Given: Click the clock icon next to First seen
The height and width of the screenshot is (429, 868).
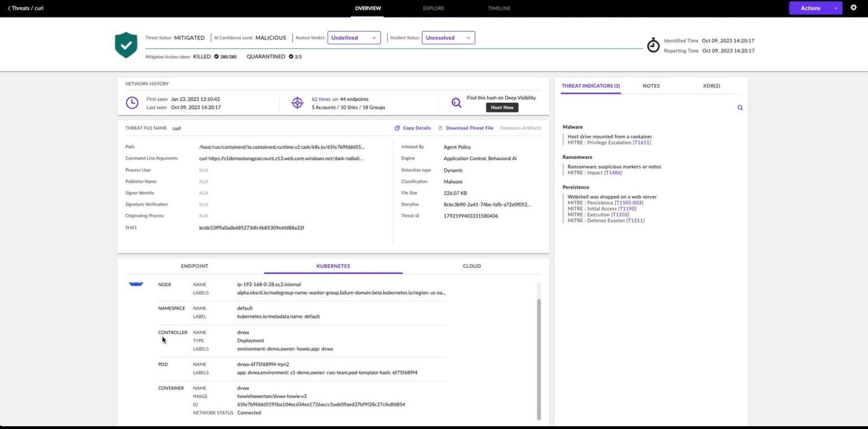Looking at the screenshot, I should coord(132,102).
